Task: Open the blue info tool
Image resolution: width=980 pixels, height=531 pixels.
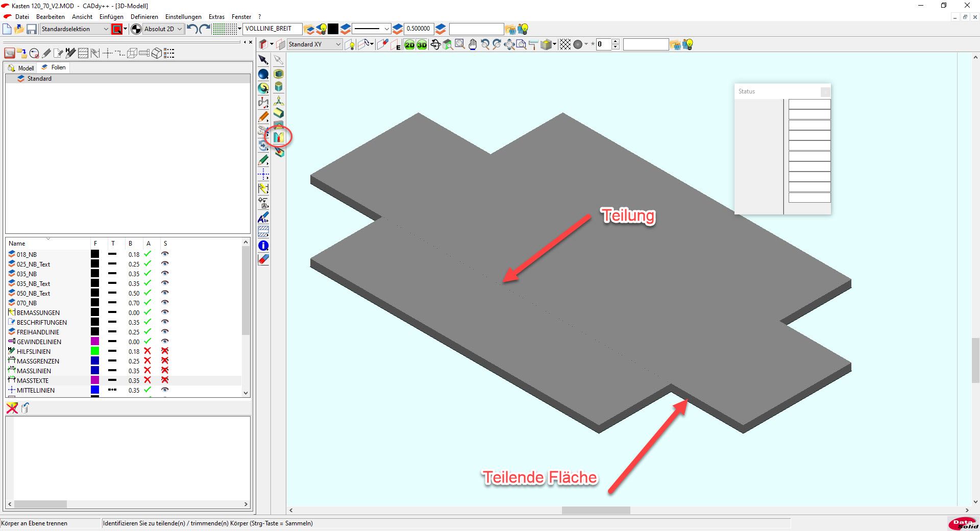Action: 263,246
